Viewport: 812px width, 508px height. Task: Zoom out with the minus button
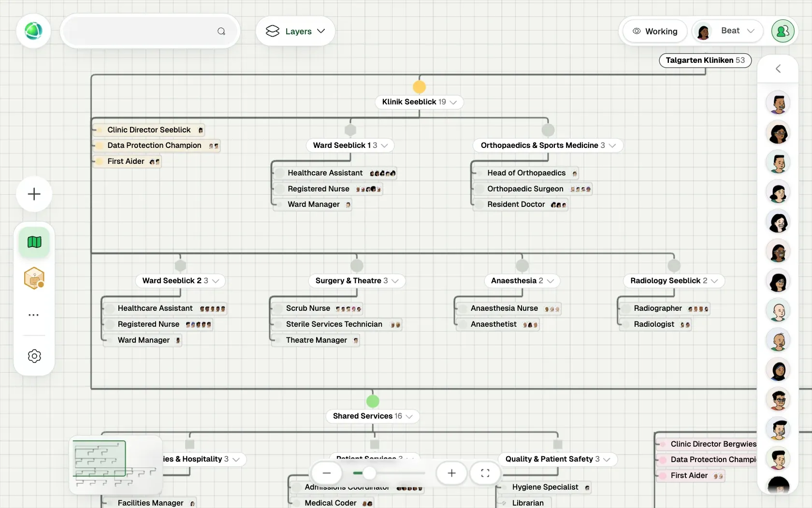(327, 473)
